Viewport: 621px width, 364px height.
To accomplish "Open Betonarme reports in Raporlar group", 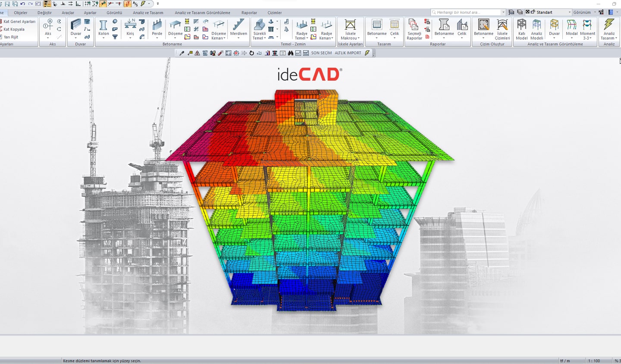I will point(444,29).
